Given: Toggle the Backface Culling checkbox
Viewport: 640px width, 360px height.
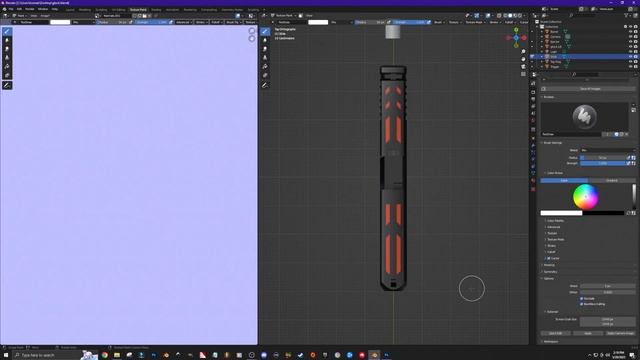Looking at the screenshot, I should (581, 304).
